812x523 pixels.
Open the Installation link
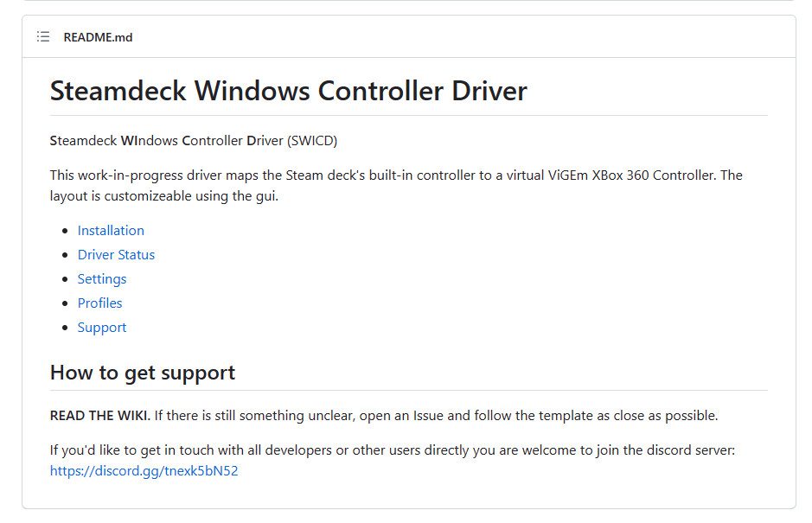click(x=111, y=230)
